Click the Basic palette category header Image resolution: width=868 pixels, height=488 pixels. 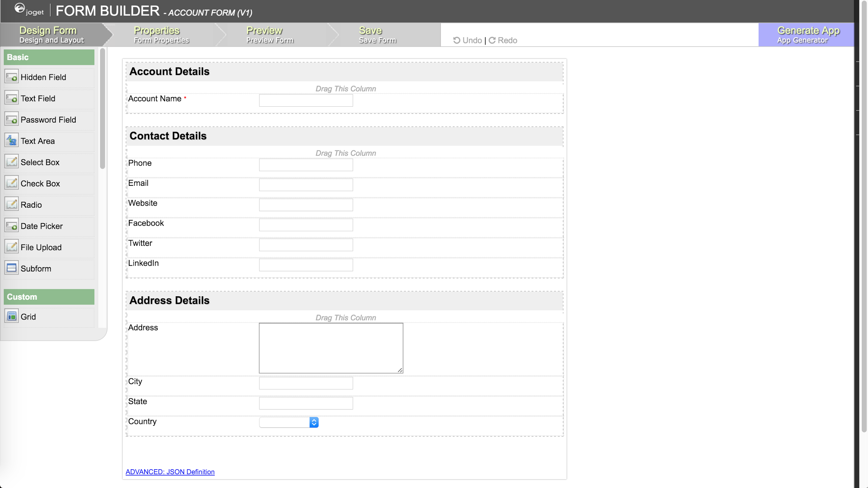[49, 57]
